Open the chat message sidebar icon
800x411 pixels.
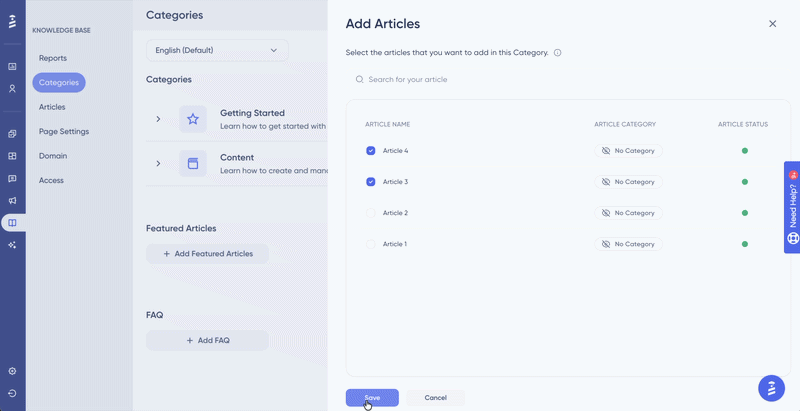13,178
